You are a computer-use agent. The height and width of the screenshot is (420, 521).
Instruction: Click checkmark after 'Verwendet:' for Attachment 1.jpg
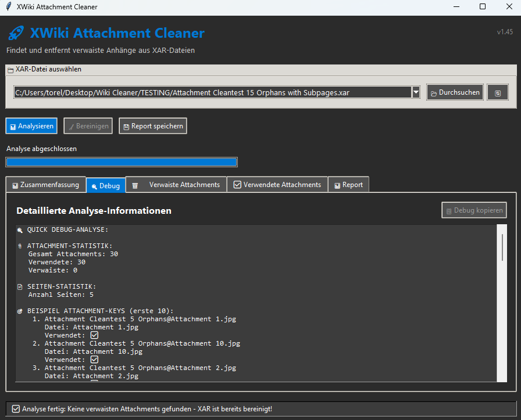tap(94, 335)
